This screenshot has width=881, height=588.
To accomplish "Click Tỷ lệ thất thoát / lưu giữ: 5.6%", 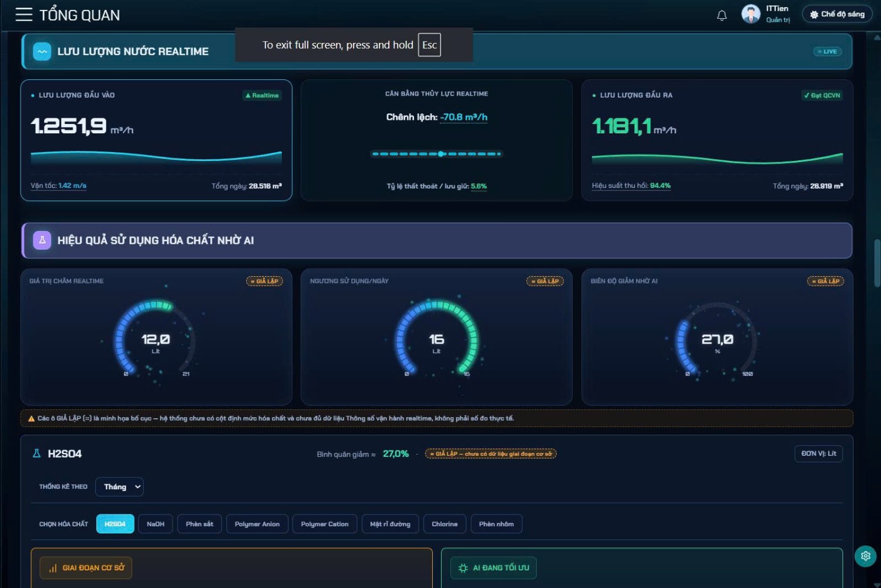I will (x=436, y=186).
